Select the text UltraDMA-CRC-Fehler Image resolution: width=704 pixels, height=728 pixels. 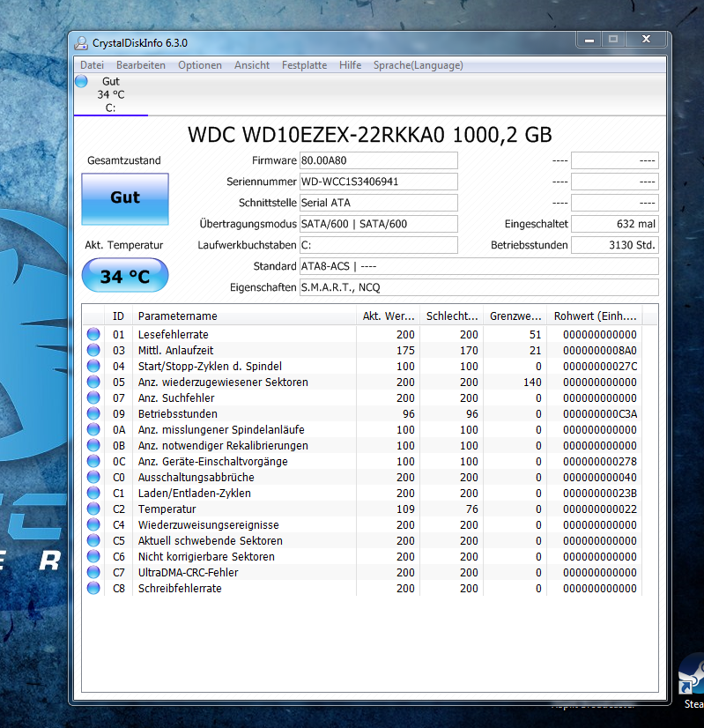point(188,572)
